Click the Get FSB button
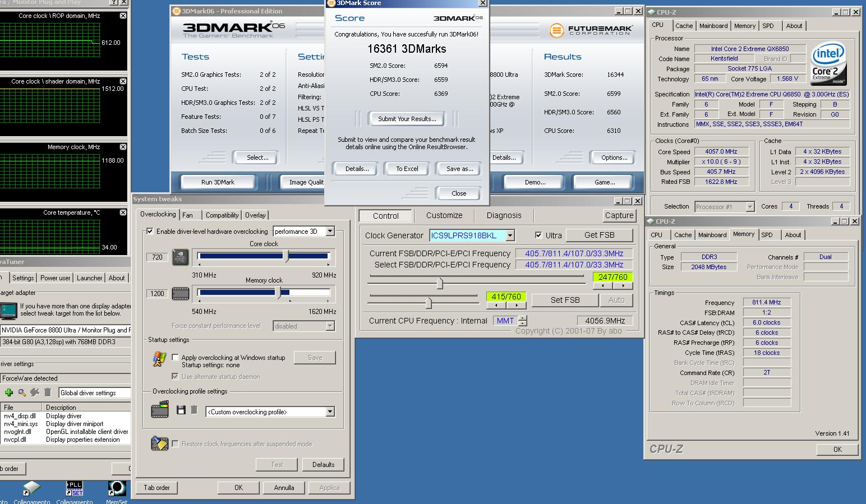The image size is (866, 504). pyautogui.click(x=599, y=235)
